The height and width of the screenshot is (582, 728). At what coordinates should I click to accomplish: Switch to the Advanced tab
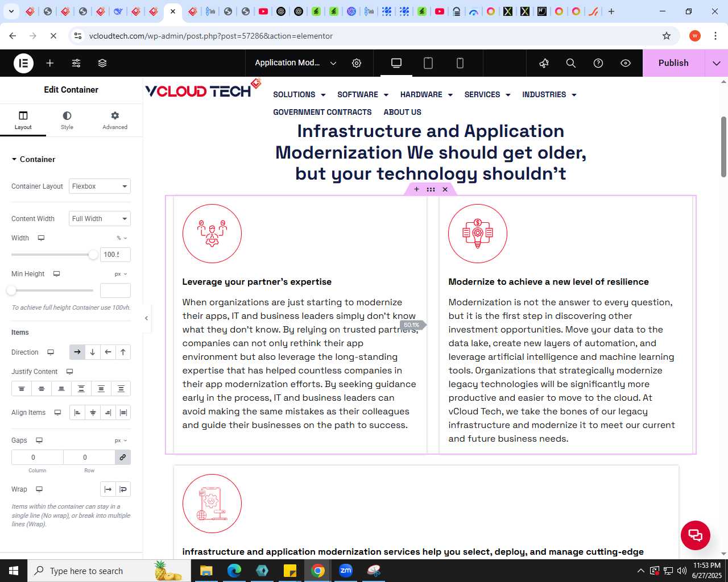point(115,120)
